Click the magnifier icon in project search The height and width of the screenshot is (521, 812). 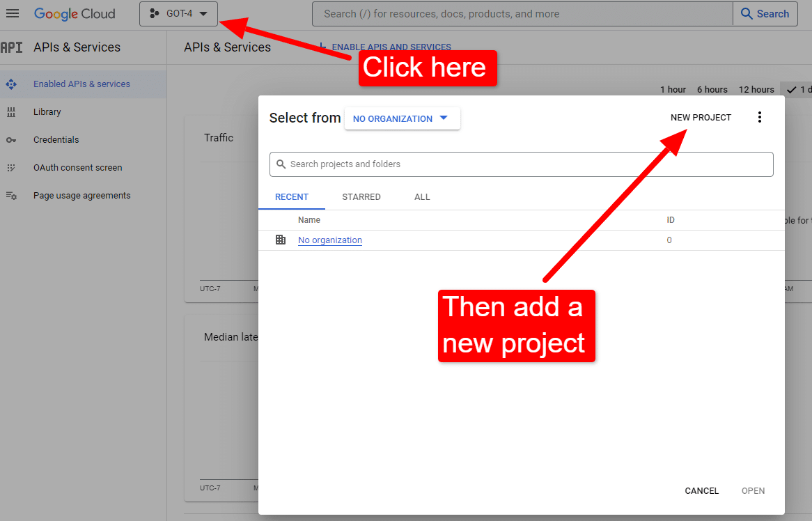click(281, 164)
